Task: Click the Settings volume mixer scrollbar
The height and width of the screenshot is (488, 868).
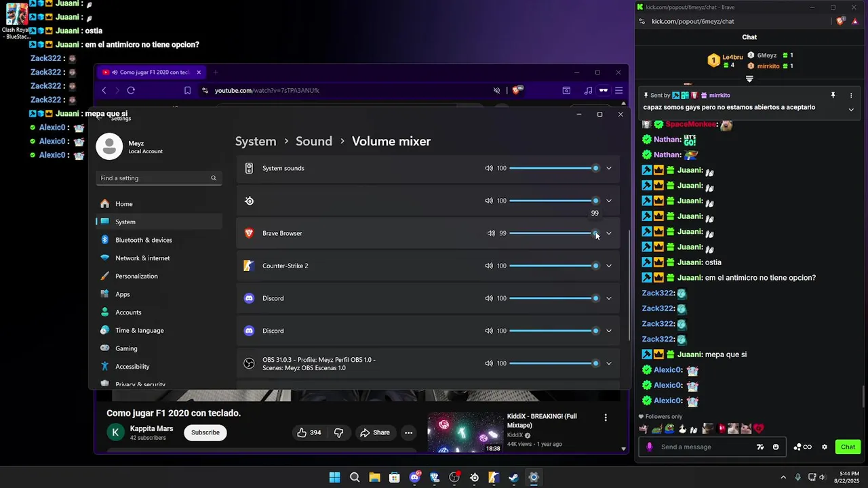Action: (x=630, y=285)
